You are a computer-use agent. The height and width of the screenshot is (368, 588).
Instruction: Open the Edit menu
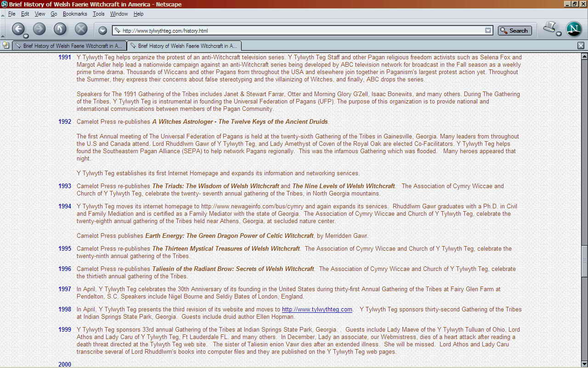coord(25,14)
